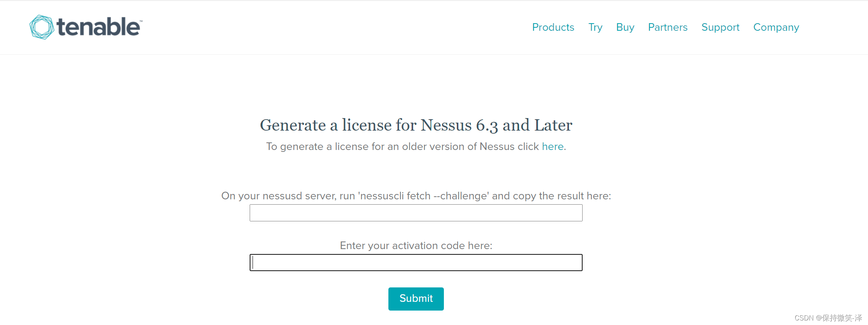Image resolution: width=868 pixels, height=325 pixels.
Task: Open the Try menu item
Action: pyautogui.click(x=595, y=27)
